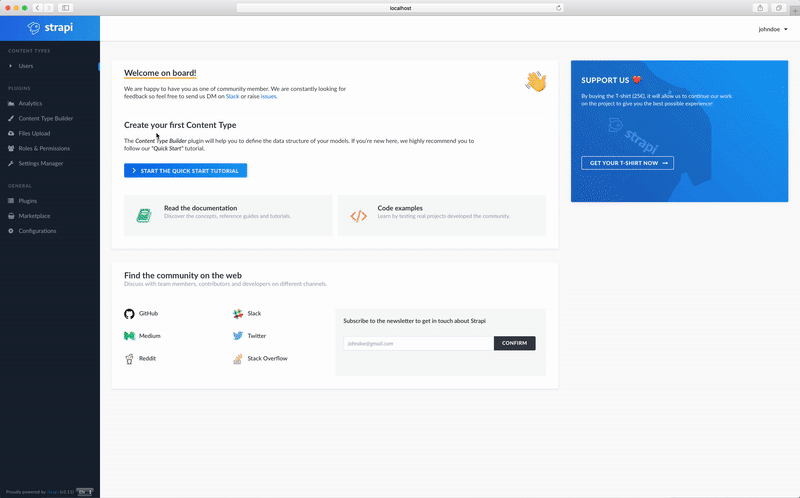The image size is (800, 498).
Task: Click 'Find the community on the web' heading
Action: tap(183, 275)
